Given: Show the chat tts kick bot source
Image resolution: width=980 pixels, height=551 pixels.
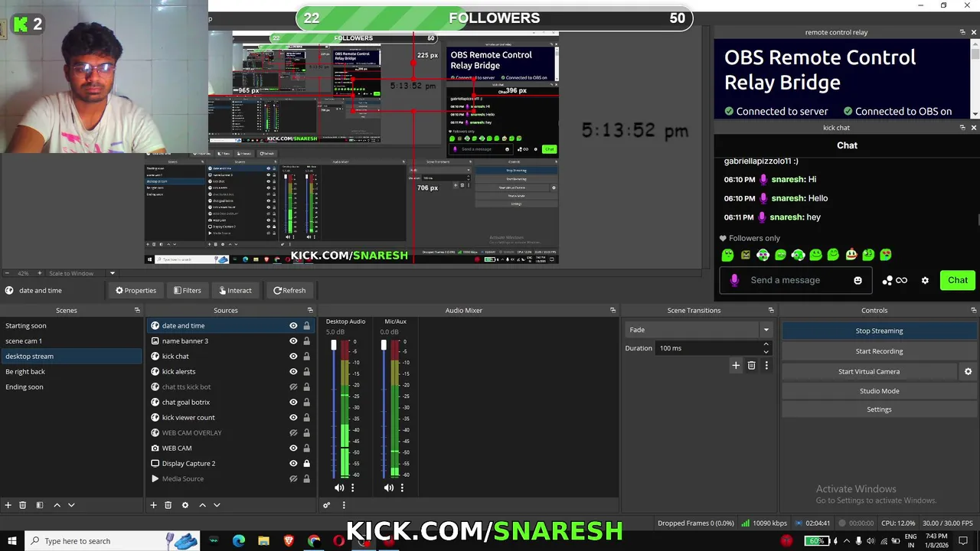Looking at the screenshot, I should pos(293,386).
